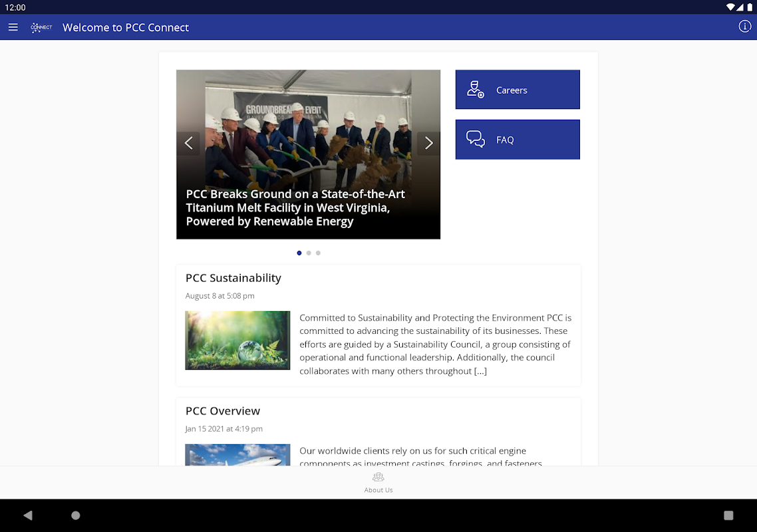Image resolution: width=757 pixels, height=532 pixels.
Task: Tap the Android recent apps button
Action: (728, 515)
